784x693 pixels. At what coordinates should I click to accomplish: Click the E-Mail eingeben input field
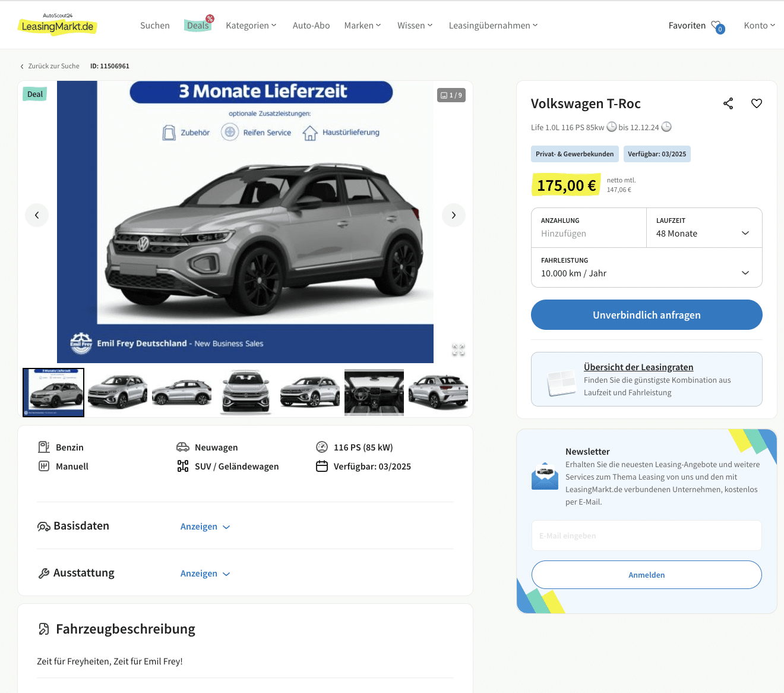click(x=647, y=535)
